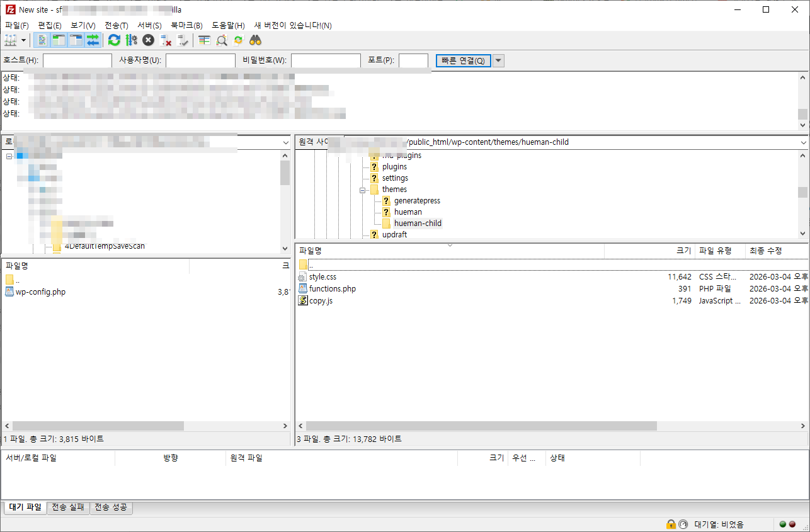The width and height of the screenshot is (810, 532).
Task: Click the functions.php file icon
Action: (302, 289)
